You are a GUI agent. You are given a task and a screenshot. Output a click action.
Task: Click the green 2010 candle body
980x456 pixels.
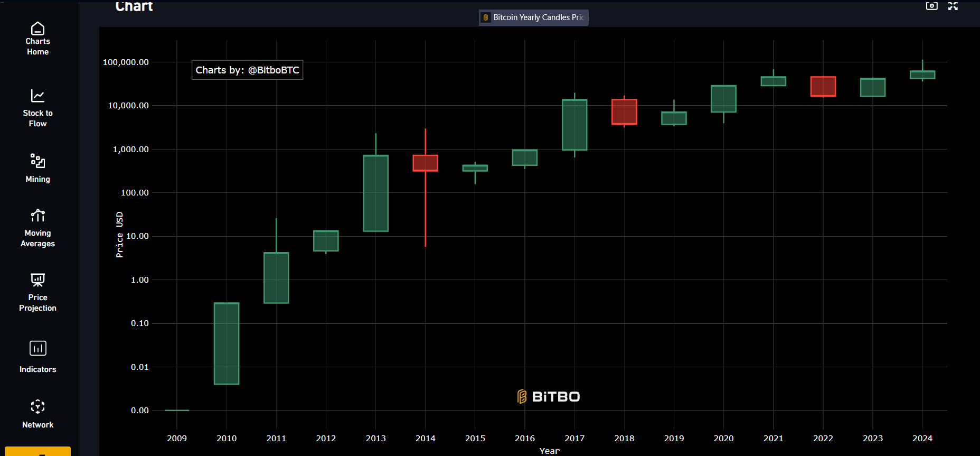click(227, 343)
